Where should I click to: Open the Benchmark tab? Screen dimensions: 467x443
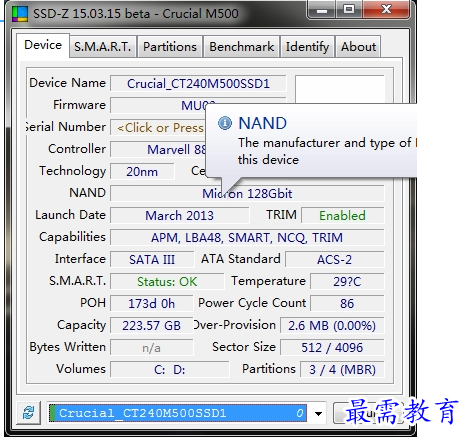(x=242, y=47)
